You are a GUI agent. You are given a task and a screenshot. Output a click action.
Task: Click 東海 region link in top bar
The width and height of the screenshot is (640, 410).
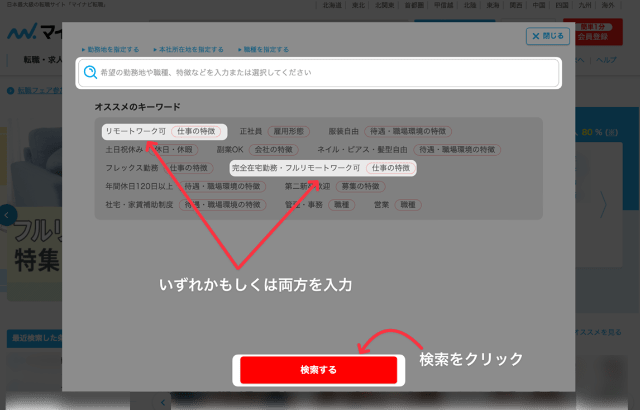point(493,5)
